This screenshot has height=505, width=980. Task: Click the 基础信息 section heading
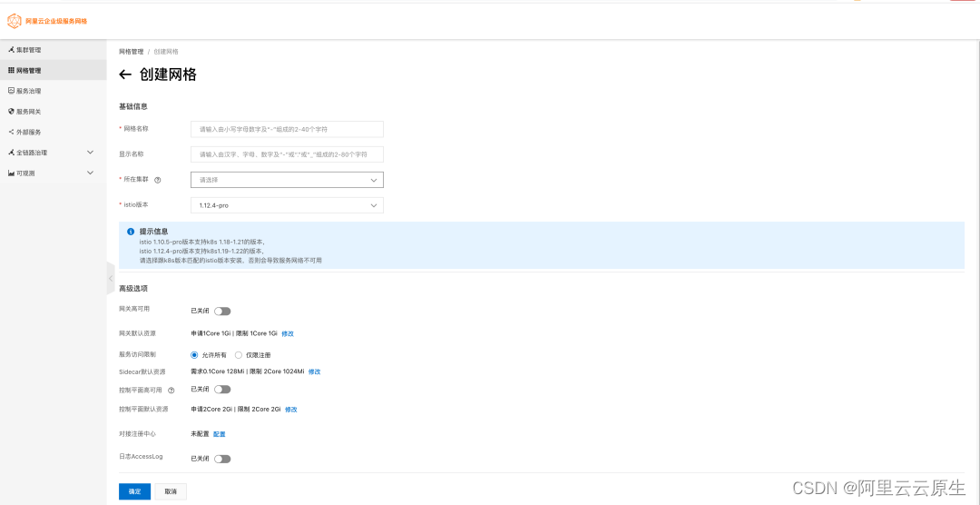(x=132, y=106)
